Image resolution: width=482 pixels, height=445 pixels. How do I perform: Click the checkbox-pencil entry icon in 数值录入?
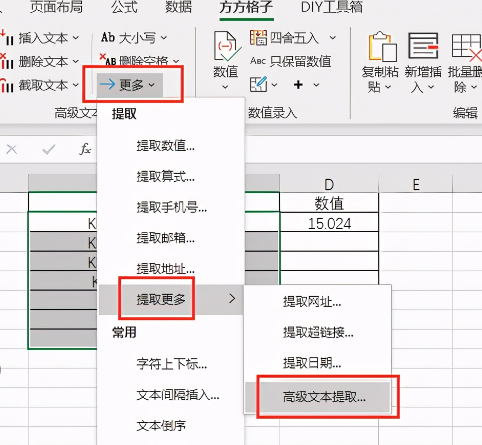(x=259, y=84)
